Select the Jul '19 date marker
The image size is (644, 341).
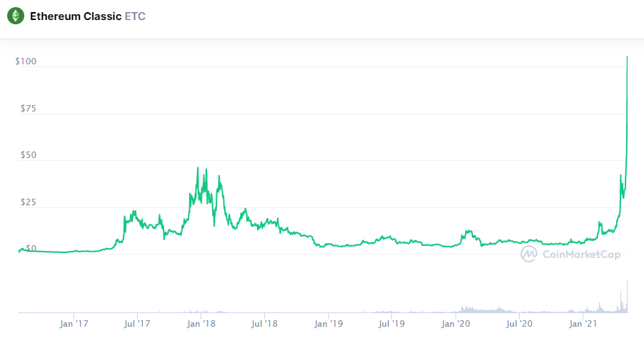391,325
